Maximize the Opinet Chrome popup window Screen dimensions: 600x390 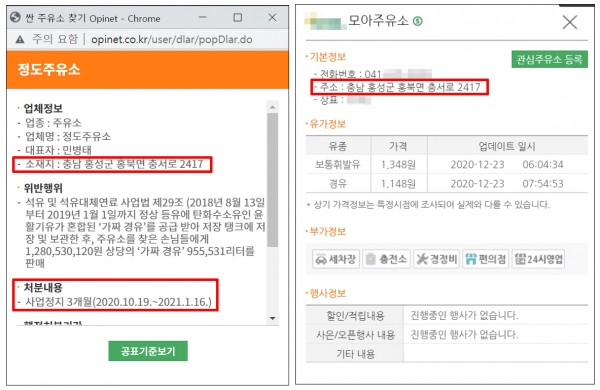(x=238, y=17)
